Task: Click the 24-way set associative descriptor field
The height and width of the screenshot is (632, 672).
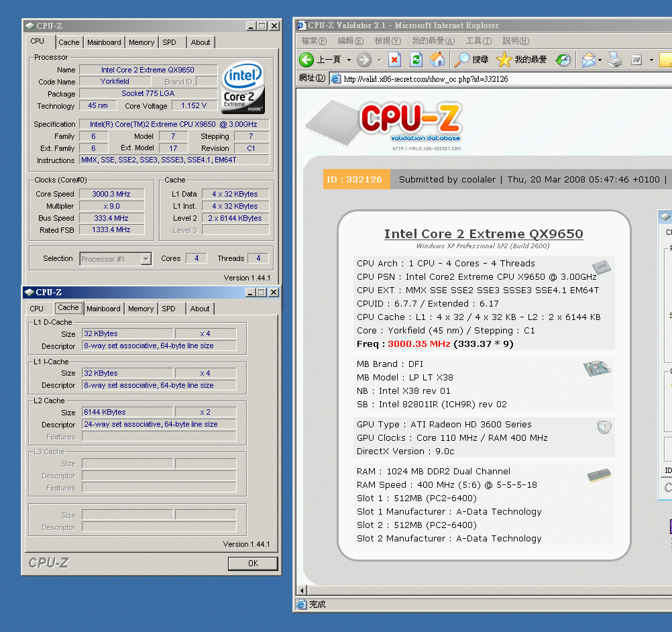Action: pos(159,424)
